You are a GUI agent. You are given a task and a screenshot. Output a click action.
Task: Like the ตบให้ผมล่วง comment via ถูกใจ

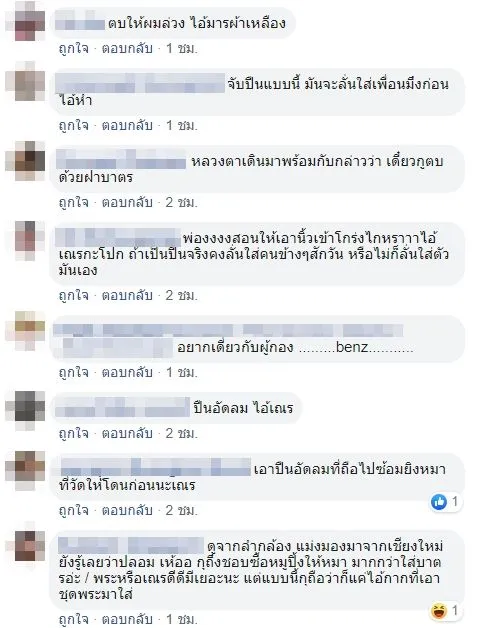(73, 48)
